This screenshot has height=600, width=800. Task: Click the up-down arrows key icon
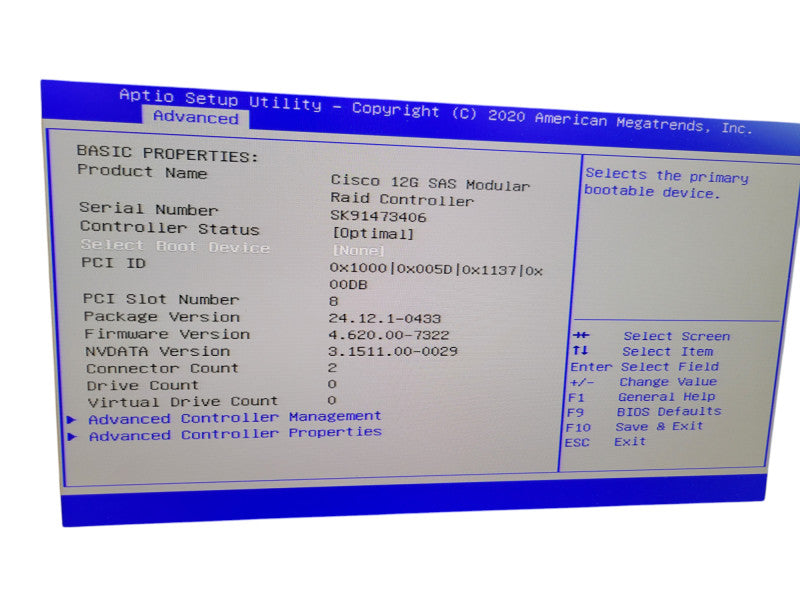click(x=580, y=351)
